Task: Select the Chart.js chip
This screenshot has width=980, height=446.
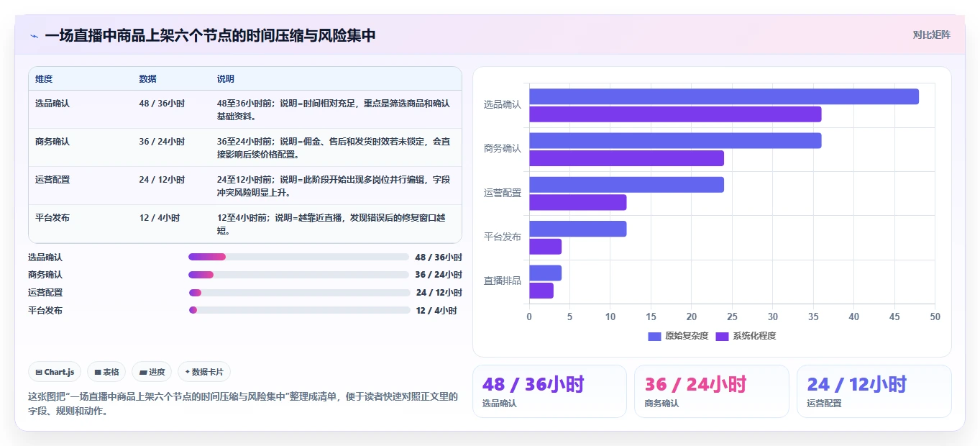Action: [55, 372]
